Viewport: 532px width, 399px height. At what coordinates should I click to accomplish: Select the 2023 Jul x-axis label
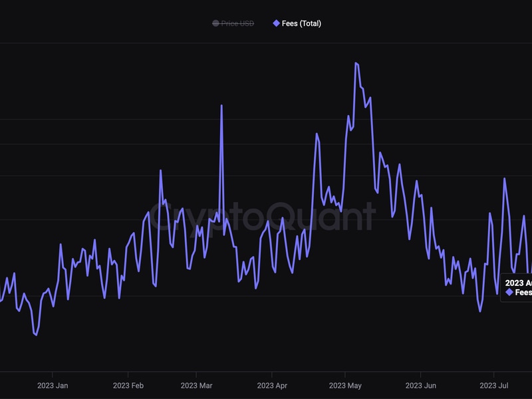(494, 386)
